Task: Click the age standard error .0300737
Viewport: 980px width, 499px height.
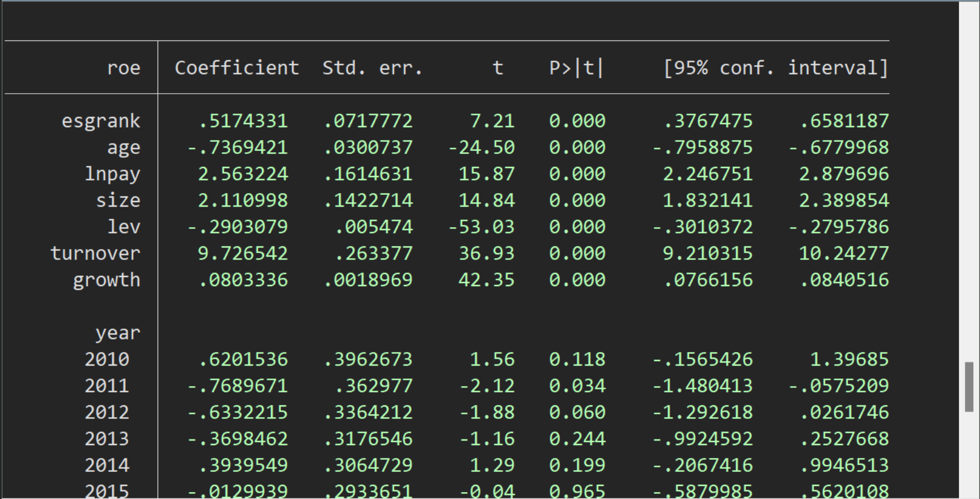Action: pos(367,148)
